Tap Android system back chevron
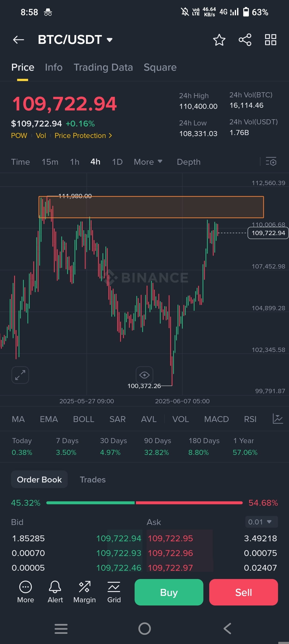The image size is (289, 644). [x=227, y=628]
